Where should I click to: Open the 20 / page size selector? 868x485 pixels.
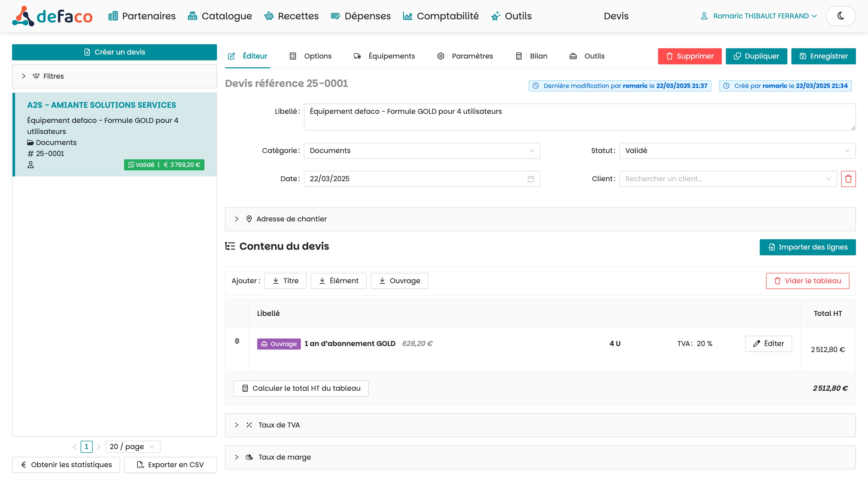(132, 447)
